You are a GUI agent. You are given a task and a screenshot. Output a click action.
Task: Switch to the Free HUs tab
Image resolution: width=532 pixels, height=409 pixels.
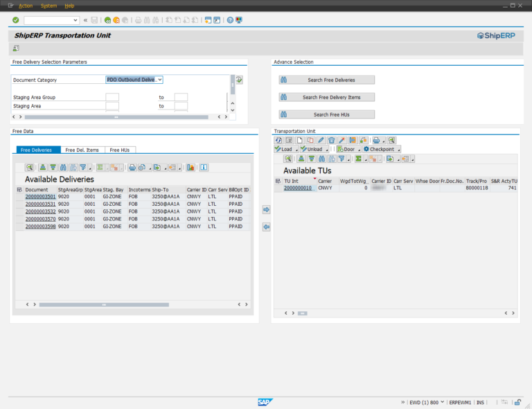point(120,150)
